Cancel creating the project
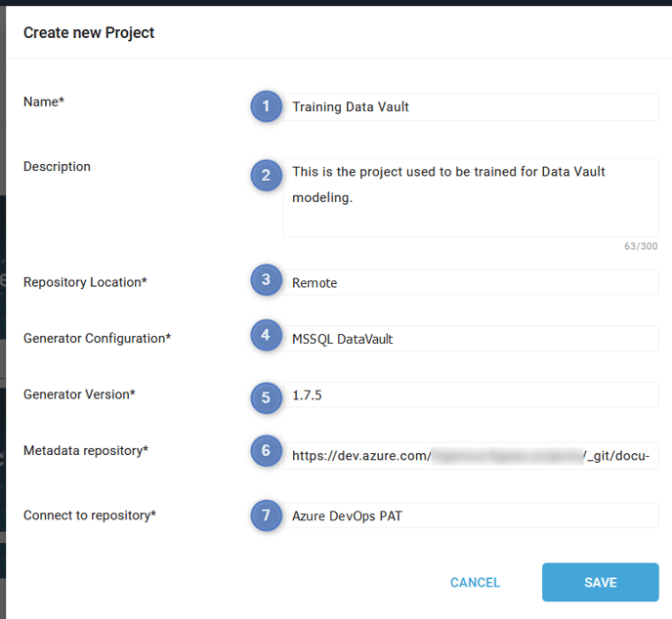This screenshot has width=672, height=619. (475, 582)
